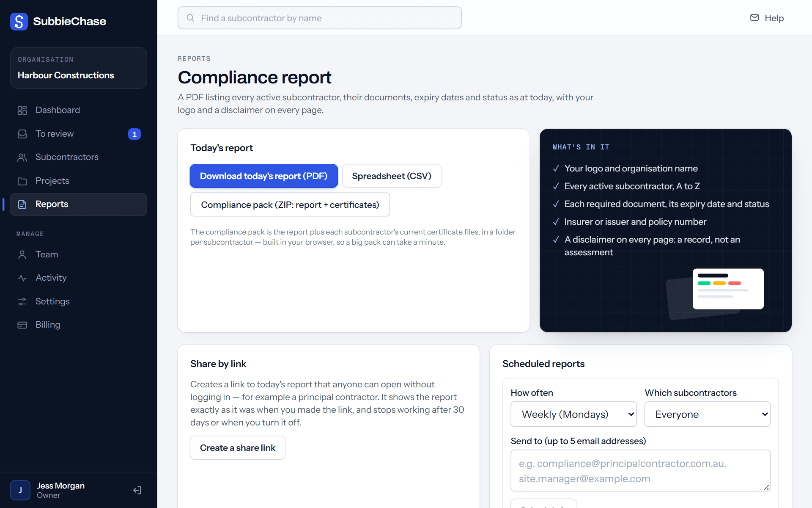Viewport: 812px width, 508px height.
Task: Focus the subcontractor search field
Action: coord(320,18)
